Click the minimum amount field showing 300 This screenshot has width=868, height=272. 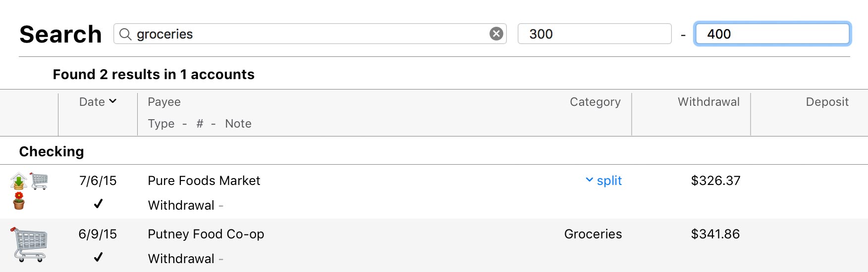[594, 34]
